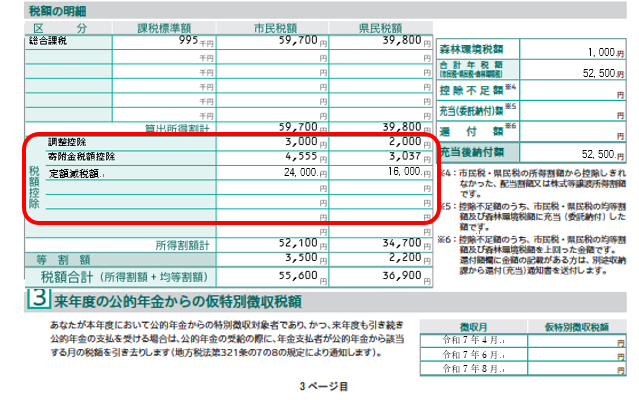The width and height of the screenshot is (639, 400).
Task: Click the ※6 footnote text
Action: 532,255
